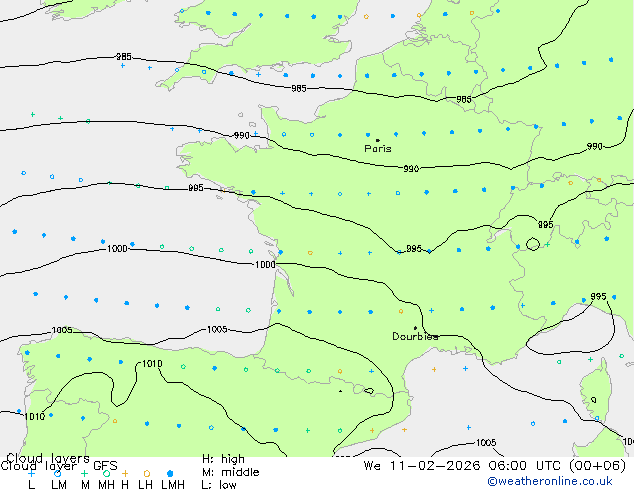Click the 1000 isobar label at the French Atlantic coast
The width and height of the screenshot is (634, 490).
tap(265, 264)
